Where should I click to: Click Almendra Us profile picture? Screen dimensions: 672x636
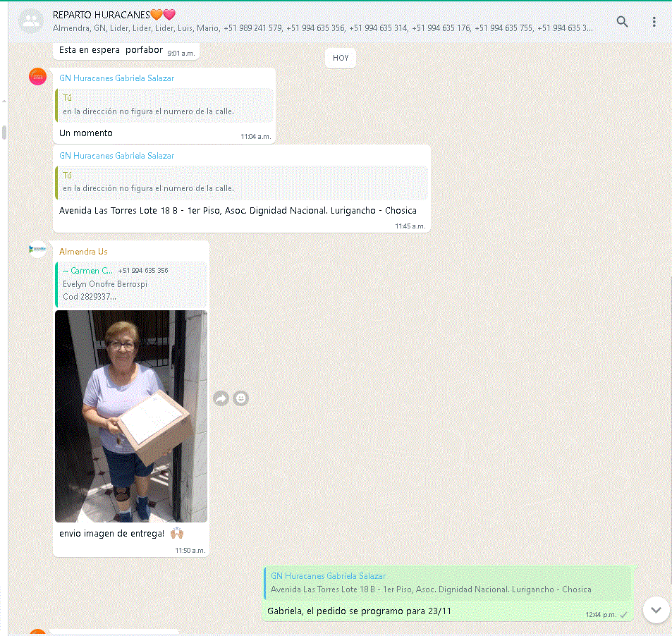point(37,249)
